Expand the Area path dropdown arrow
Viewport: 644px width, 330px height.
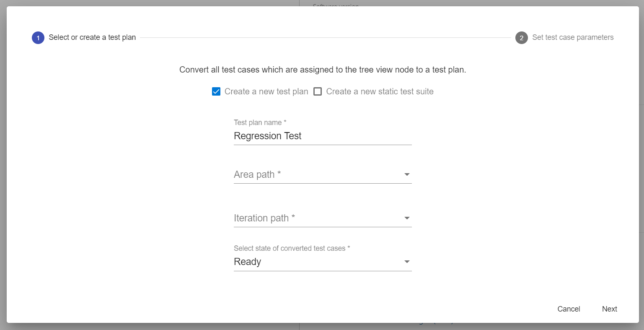pos(406,174)
